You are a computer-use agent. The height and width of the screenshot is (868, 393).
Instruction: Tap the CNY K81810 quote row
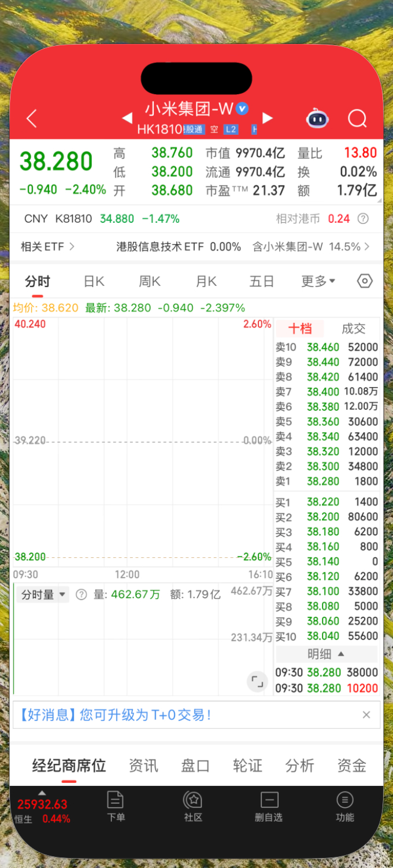[196, 219]
